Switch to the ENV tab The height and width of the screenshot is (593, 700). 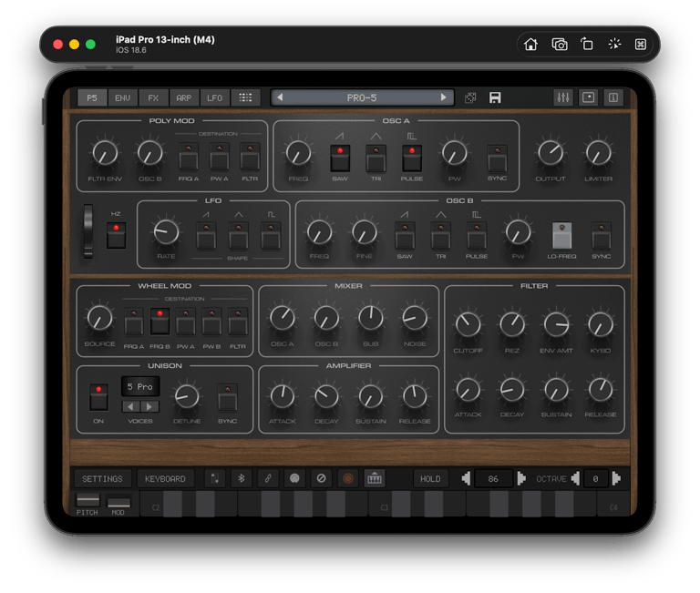click(x=122, y=97)
